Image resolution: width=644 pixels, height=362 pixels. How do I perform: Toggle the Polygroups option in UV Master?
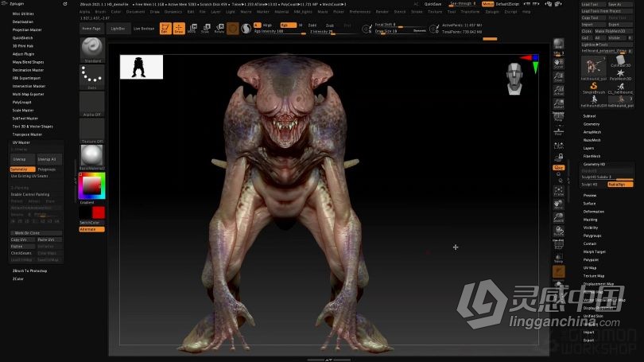coord(48,169)
